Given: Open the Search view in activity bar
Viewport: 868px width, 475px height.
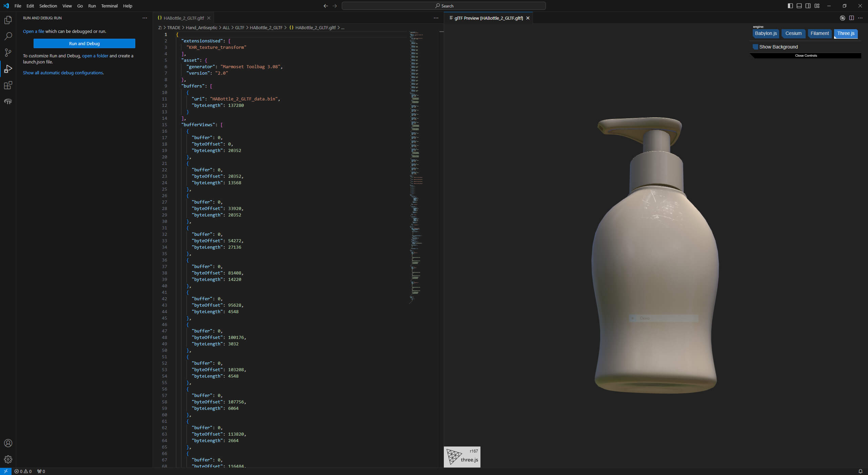Looking at the screenshot, I should (x=8, y=36).
